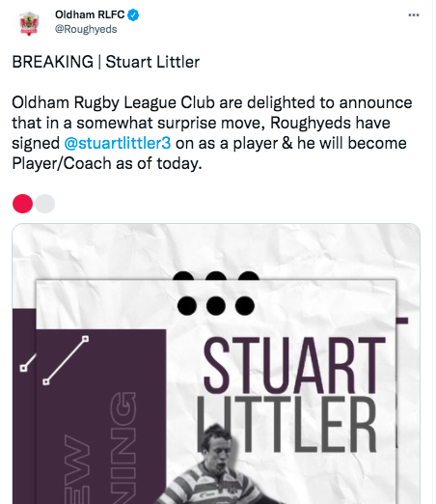Screen dimensions: 436x504
Task: Click the dark purple panel in the image
Action: coord(101,416)
